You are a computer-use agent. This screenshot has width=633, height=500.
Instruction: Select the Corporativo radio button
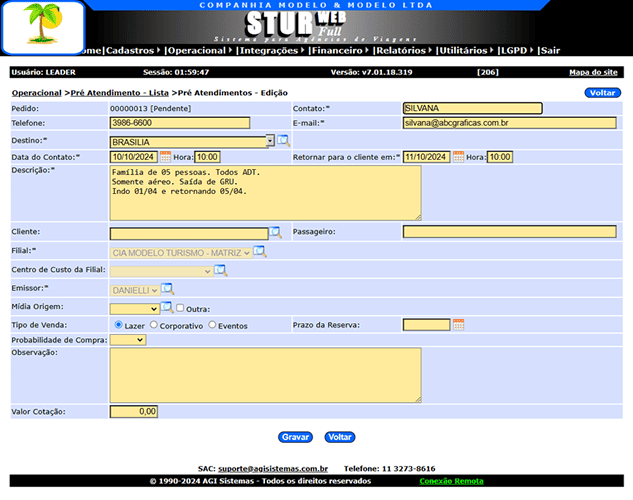coord(153,324)
